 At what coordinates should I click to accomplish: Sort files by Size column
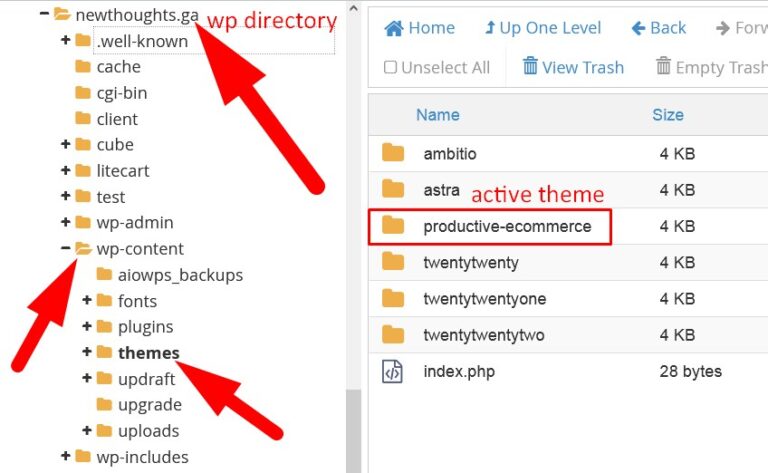tap(668, 114)
